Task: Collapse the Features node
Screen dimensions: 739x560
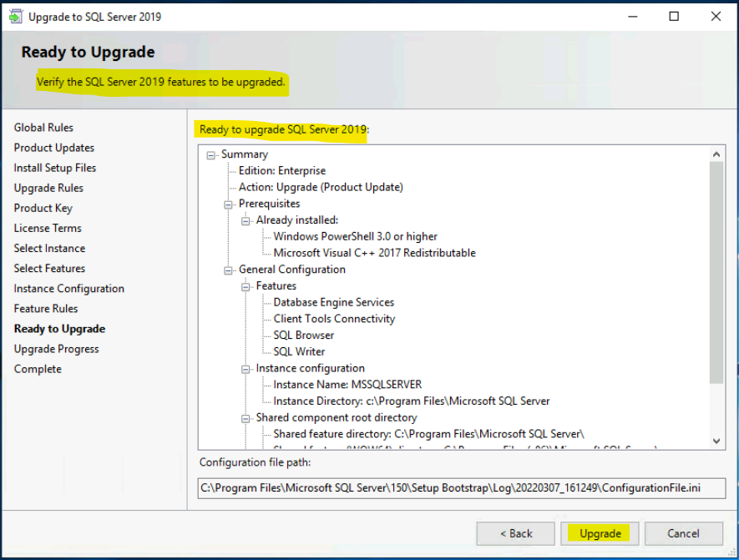Action: 245,287
